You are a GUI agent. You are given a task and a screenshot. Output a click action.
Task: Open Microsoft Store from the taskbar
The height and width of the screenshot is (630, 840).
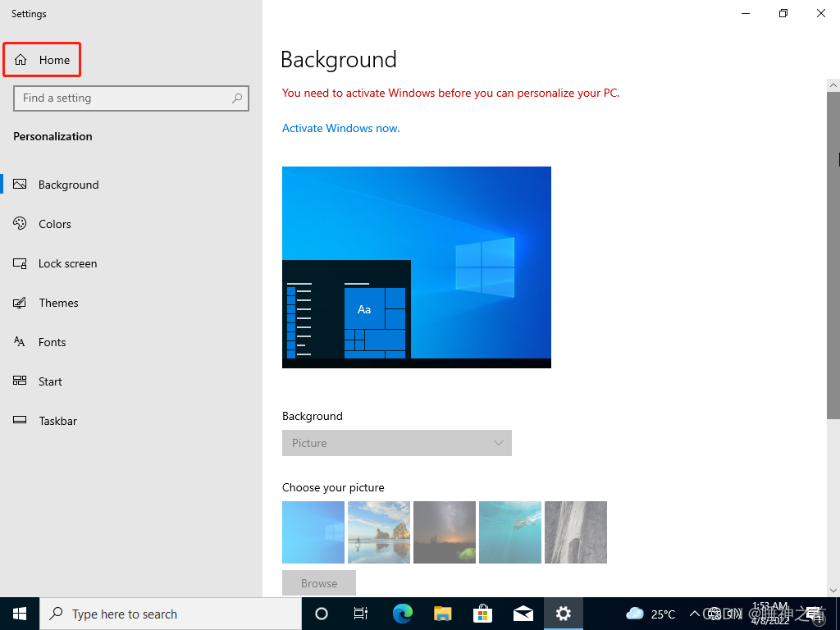[x=482, y=614]
